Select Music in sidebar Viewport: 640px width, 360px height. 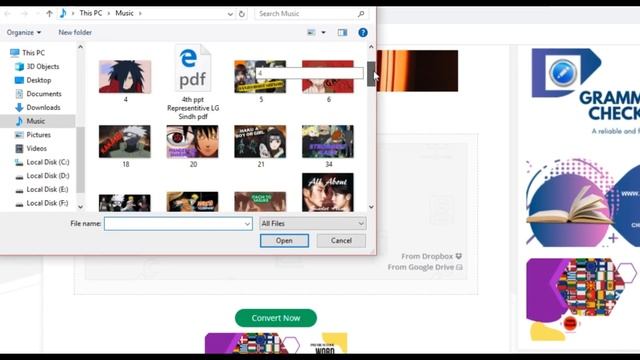tap(37, 121)
